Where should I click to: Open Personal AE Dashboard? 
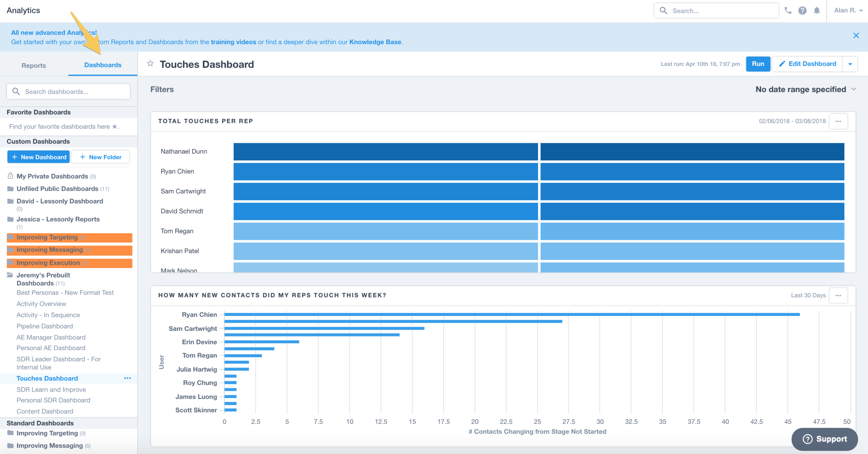51,348
